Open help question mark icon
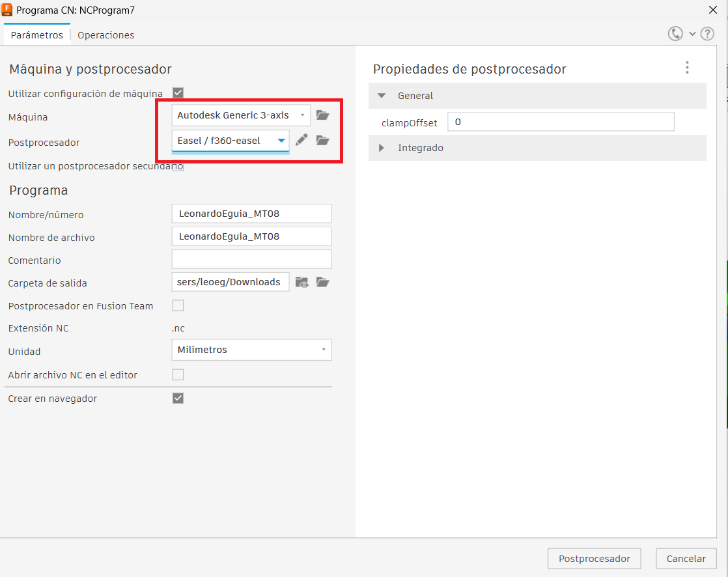 tap(707, 34)
